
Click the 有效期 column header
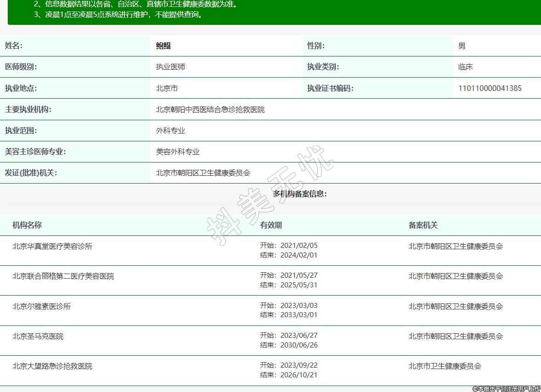271,225
